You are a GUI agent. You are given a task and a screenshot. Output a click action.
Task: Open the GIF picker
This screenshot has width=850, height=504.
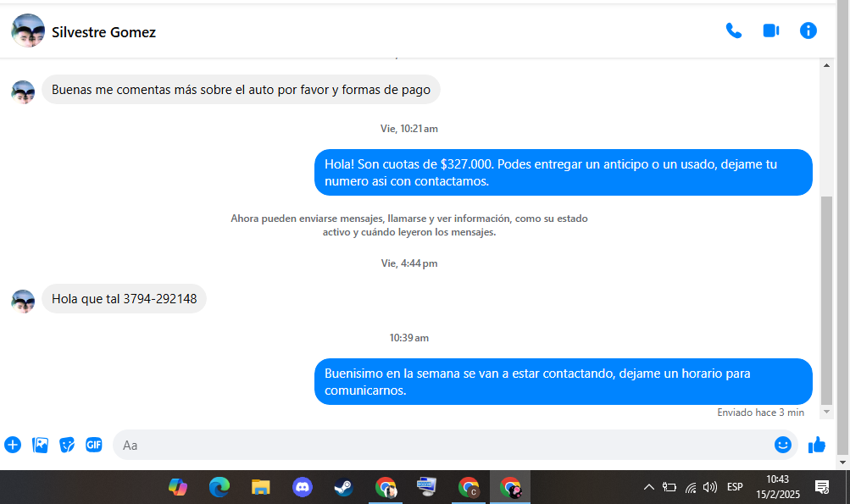click(93, 445)
